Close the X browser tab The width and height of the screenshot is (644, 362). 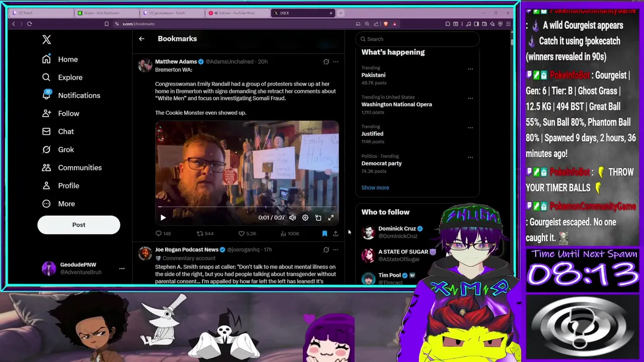[x=331, y=13]
